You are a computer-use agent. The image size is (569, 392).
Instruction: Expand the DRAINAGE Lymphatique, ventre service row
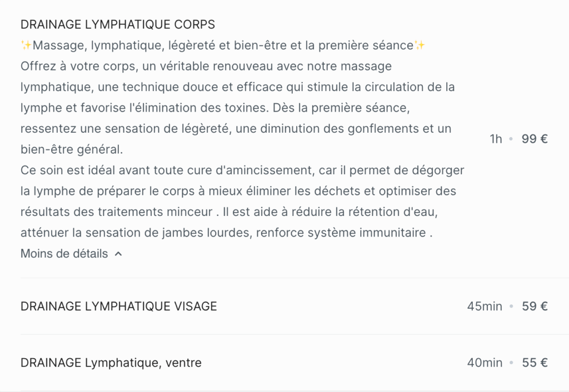(284, 363)
